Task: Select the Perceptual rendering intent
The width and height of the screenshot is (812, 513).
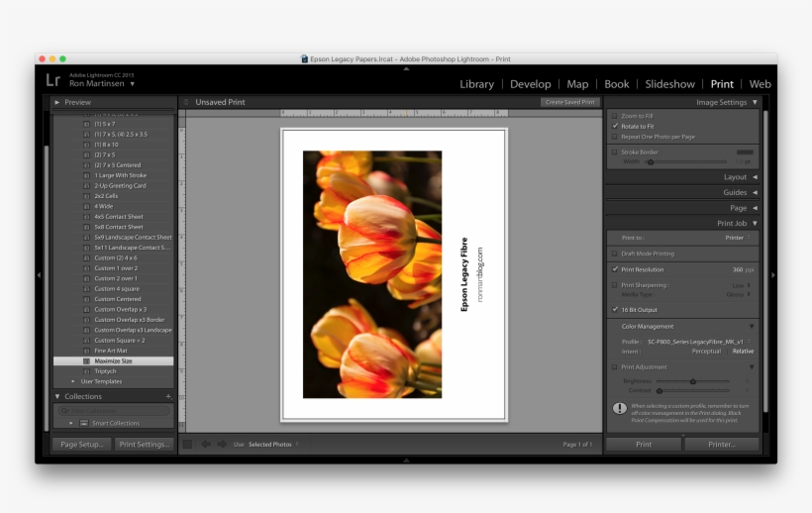Action: pyautogui.click(x=706, y=351)
